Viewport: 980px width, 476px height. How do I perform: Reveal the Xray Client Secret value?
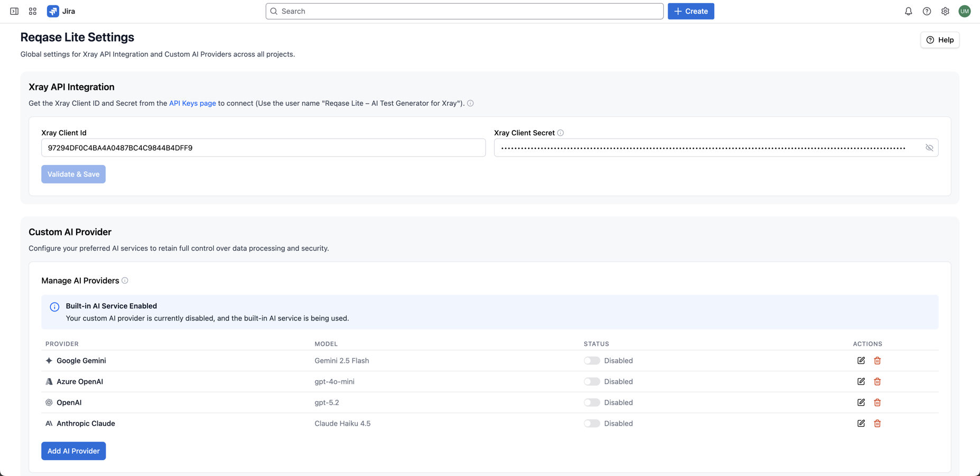(929, 148)
